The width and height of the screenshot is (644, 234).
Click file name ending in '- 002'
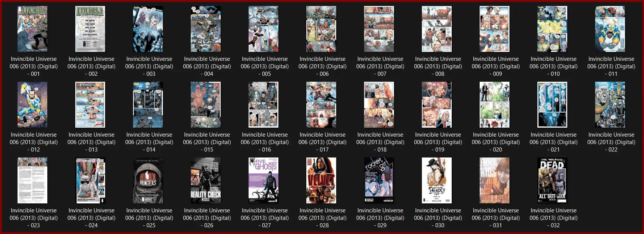pos(91,66)
